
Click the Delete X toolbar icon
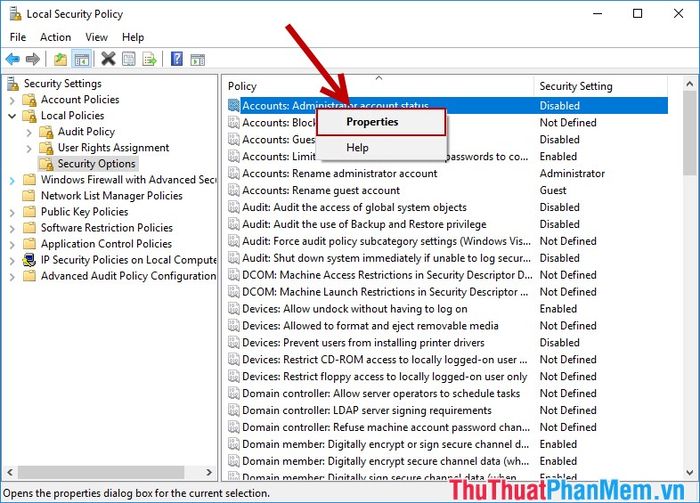pyautogui.click(x=108, y=58)
